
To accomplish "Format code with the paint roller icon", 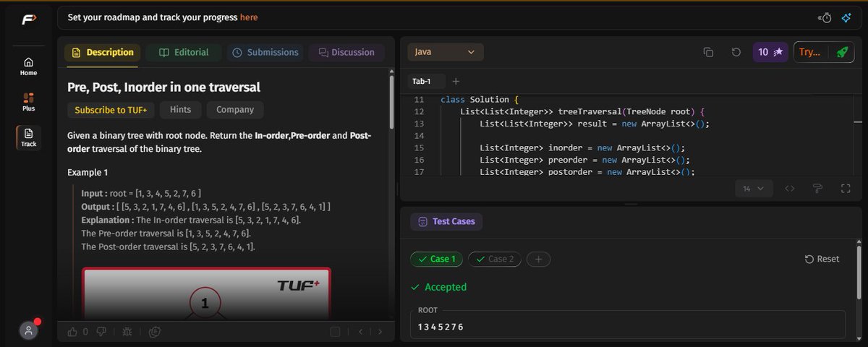I will coord(817,189).
